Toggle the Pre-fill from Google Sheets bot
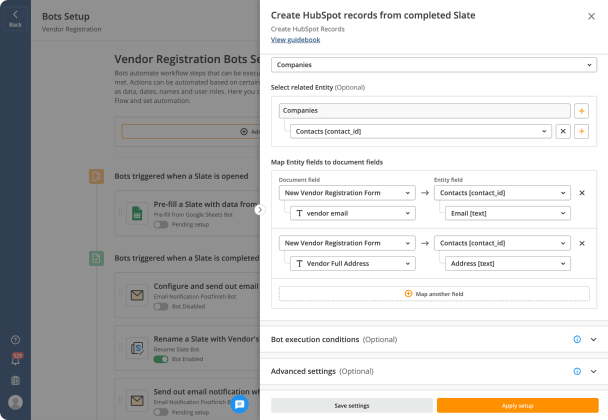 161,225
